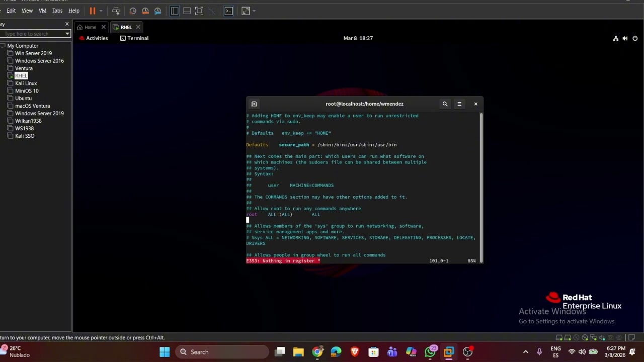Viewport: 644px width, 362px height.
Task: Click the VMware status bar sound device icon
Action: [601, 337]
